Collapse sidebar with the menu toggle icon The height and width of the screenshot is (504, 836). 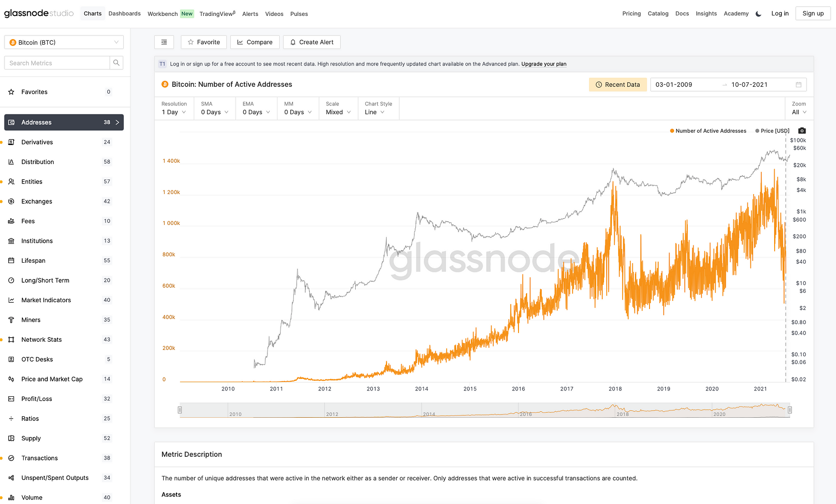click(x=164, y=42)
